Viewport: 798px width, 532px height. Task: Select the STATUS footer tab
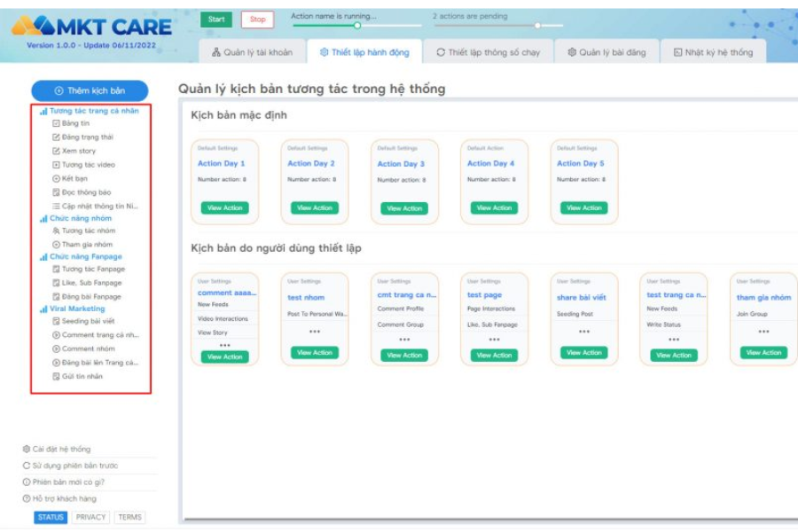(51, 517)
